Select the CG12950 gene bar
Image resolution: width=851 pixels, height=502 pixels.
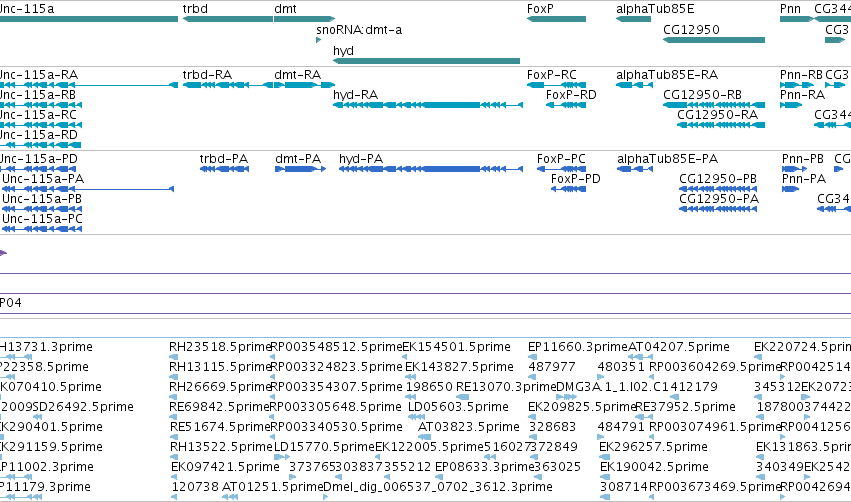tap(714, 40)
